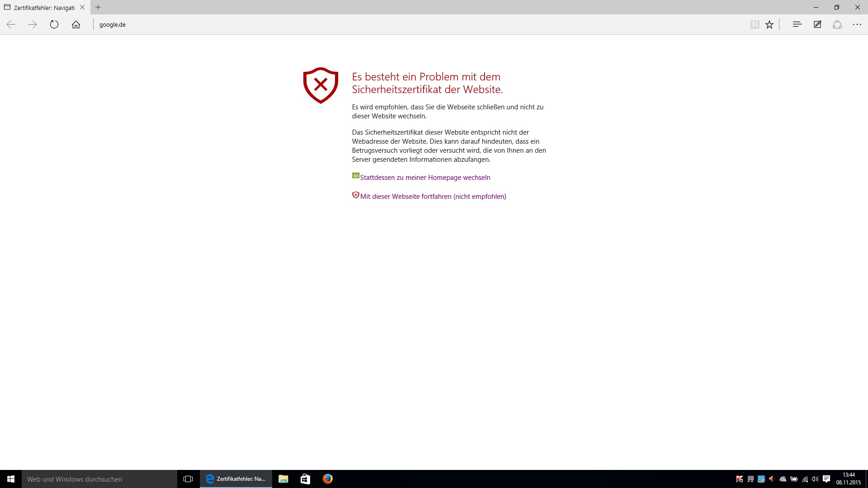Click 'Stattdessen zu meiner Homepage wechseln' link
Viewport: 868px width, 488px height.
425,178
